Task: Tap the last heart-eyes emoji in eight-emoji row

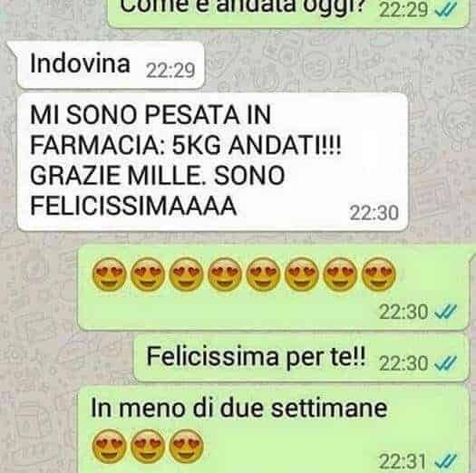Action: click(x=379, y=275)
